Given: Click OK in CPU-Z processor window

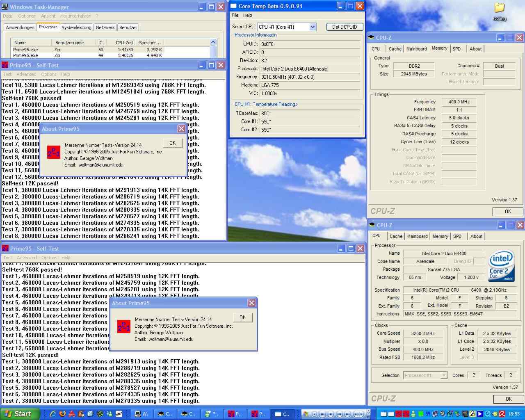Looking at the screenshot, I should point(509,399).
